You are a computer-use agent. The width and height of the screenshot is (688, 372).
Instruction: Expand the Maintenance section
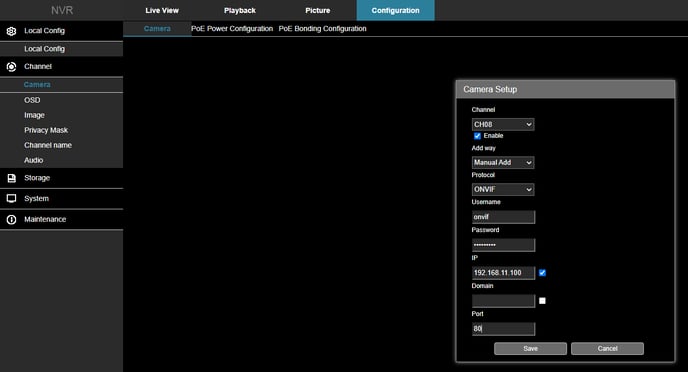pyautogui.click(x=61, y=219)
